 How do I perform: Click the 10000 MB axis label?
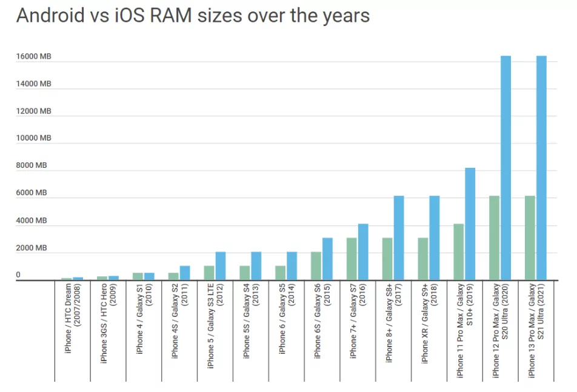pos(33,138)
